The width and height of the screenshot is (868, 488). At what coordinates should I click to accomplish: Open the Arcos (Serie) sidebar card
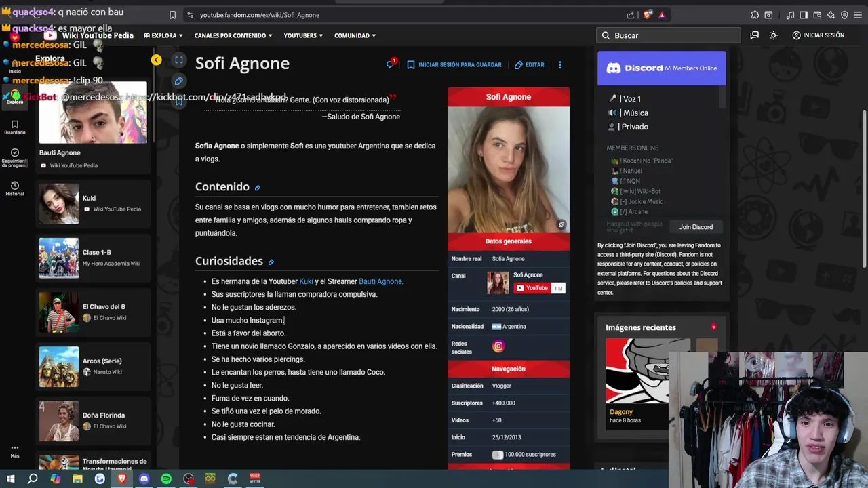(93, 366)
